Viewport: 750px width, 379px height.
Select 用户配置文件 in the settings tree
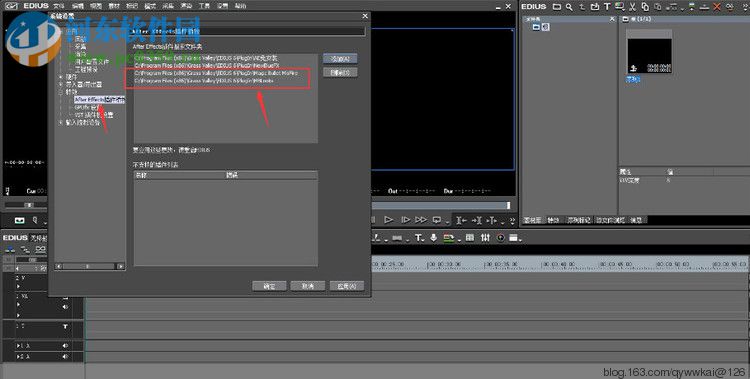point(92,62)
